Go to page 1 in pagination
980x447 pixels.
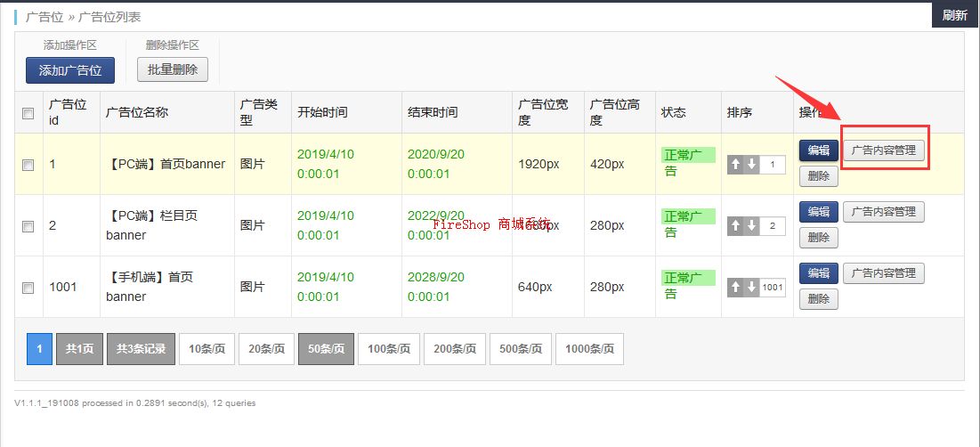[x=39, y=349]
